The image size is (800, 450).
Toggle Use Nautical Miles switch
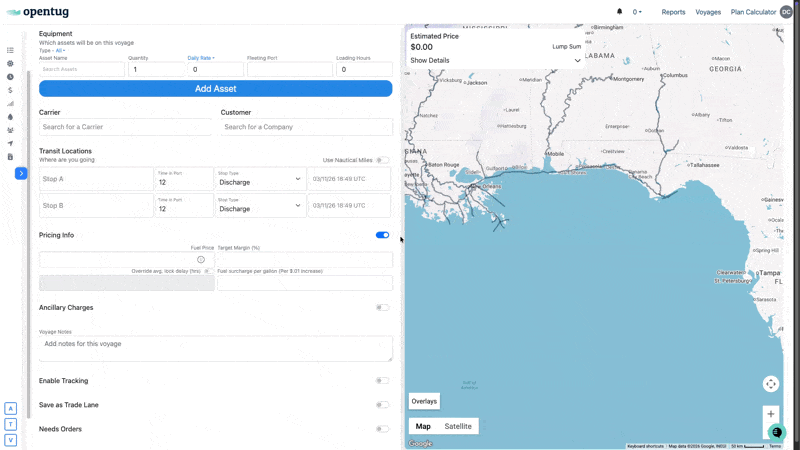click(x=382, y=160)
